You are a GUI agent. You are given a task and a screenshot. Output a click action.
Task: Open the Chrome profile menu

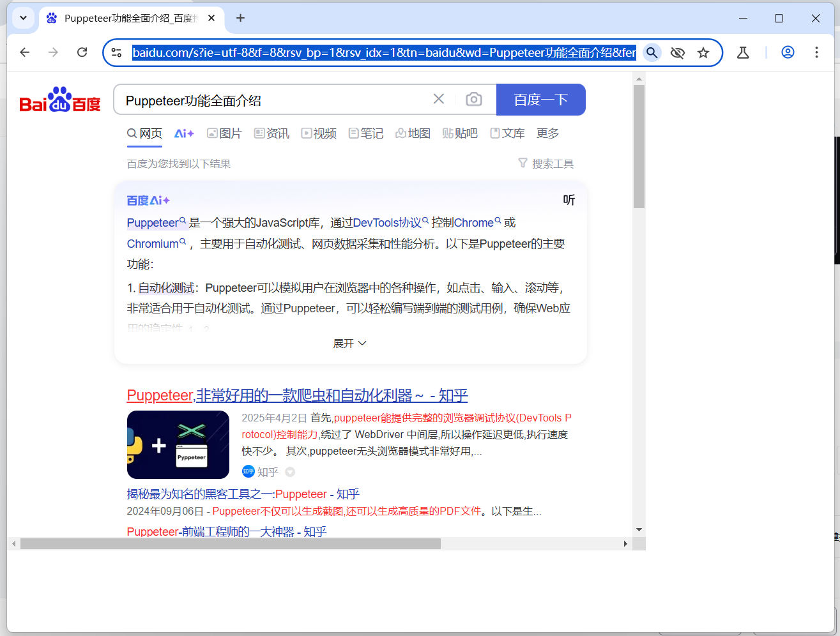tap(788, 52)
